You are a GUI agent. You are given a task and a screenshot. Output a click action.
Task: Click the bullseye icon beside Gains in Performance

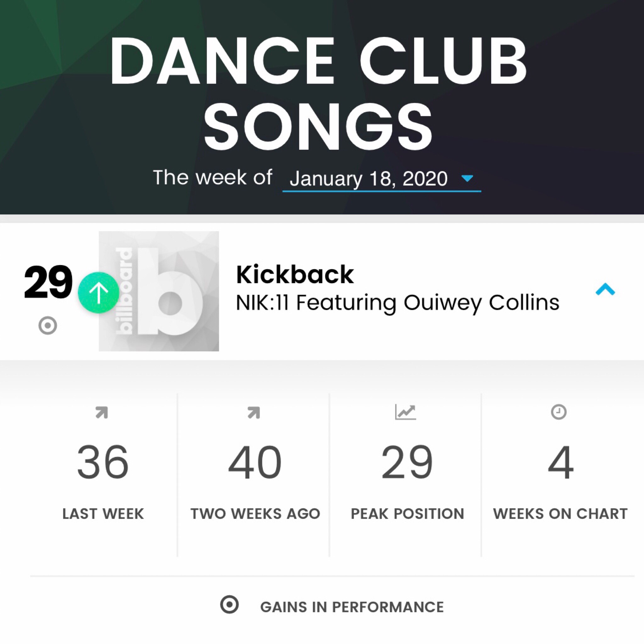pyautogui.click(x=229, y=604)
